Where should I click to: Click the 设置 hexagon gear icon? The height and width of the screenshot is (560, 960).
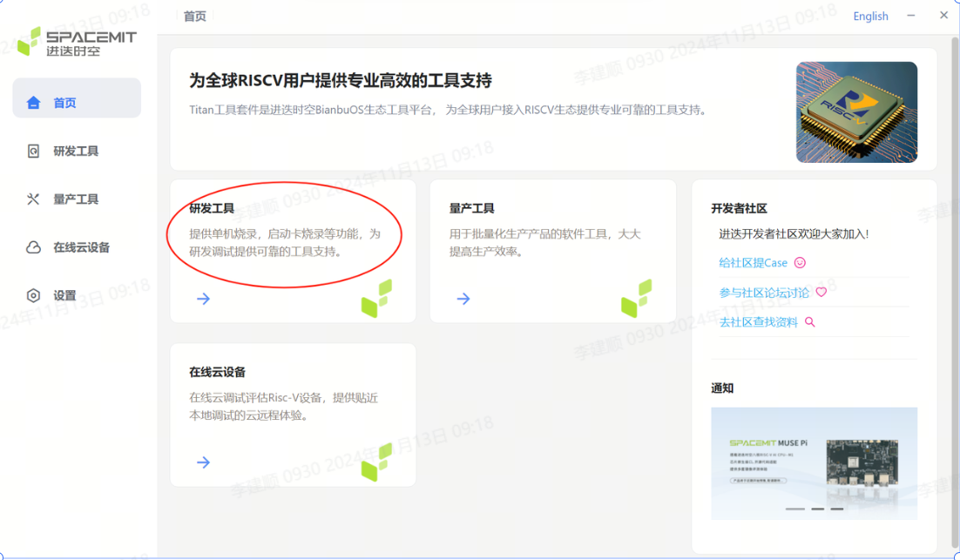pos(34,295)
